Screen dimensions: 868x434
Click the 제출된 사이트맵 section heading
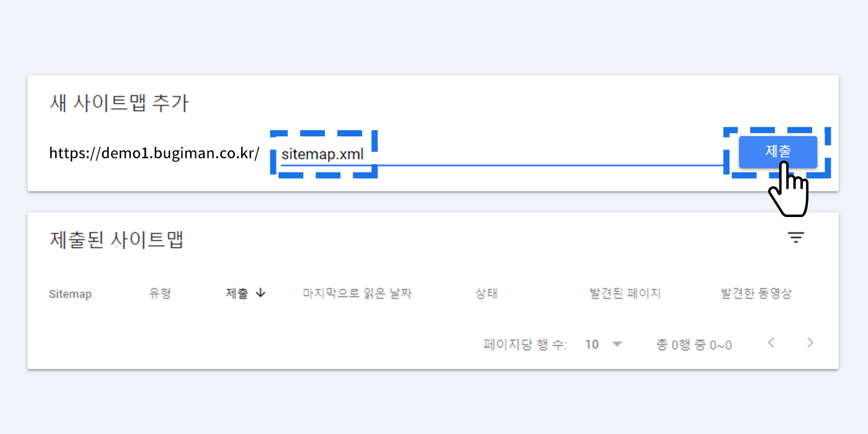click(x=117, y=239)
